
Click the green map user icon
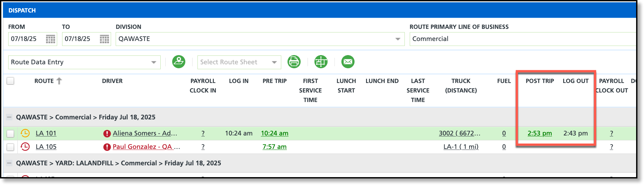[179, 62]
